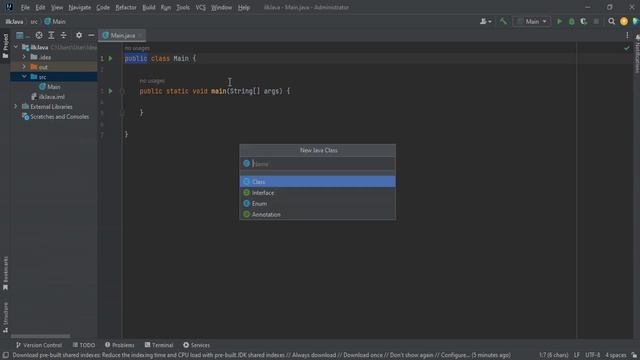
Task: Select the out folder row
Action: 54,67
